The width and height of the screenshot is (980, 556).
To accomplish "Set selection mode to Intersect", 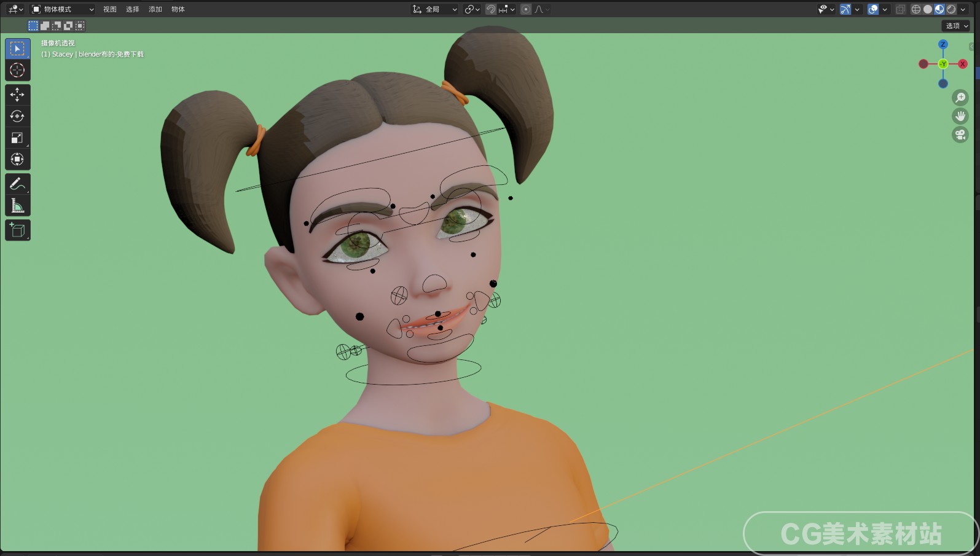I will 80,26.
